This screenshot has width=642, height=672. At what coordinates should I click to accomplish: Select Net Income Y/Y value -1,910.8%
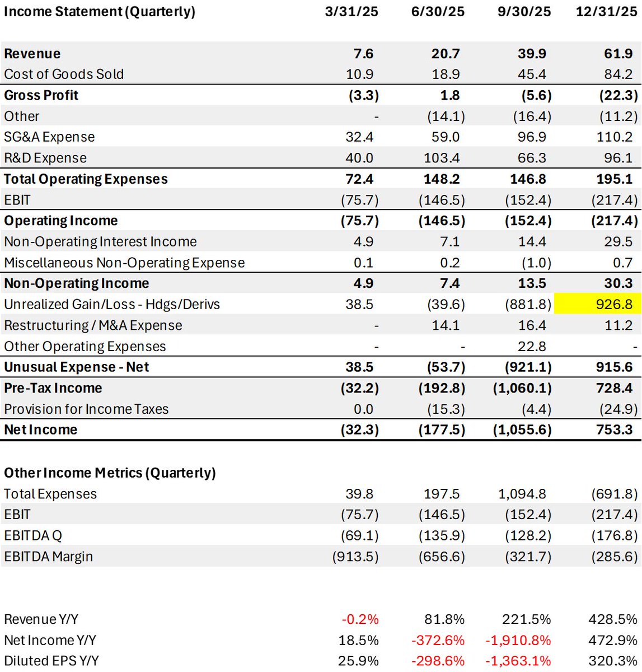click(518, 640)
